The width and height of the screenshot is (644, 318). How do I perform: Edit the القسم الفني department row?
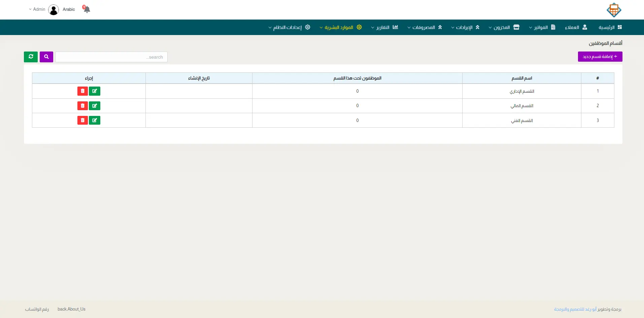95,120
